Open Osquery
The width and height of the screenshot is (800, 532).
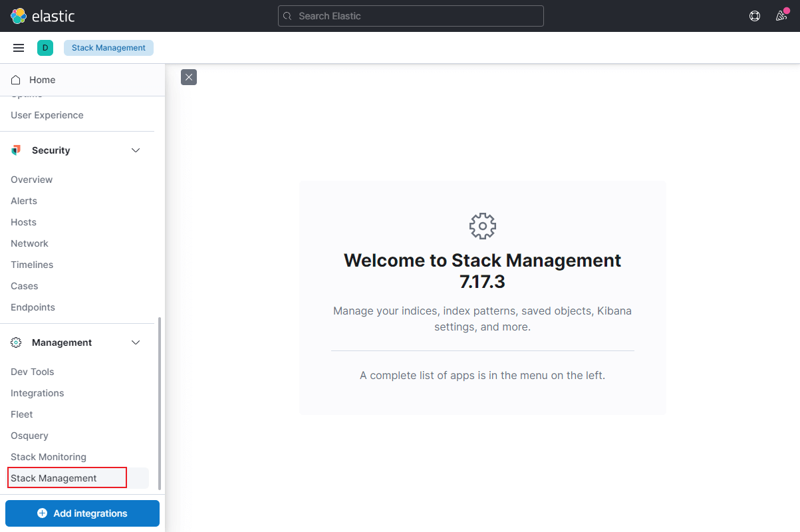[29, 436]
